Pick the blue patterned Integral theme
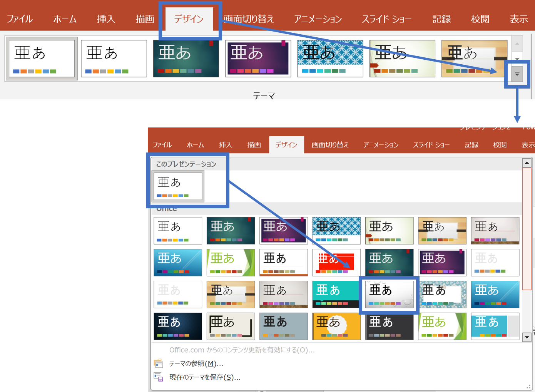535x392 pixels. coord(336,231)
